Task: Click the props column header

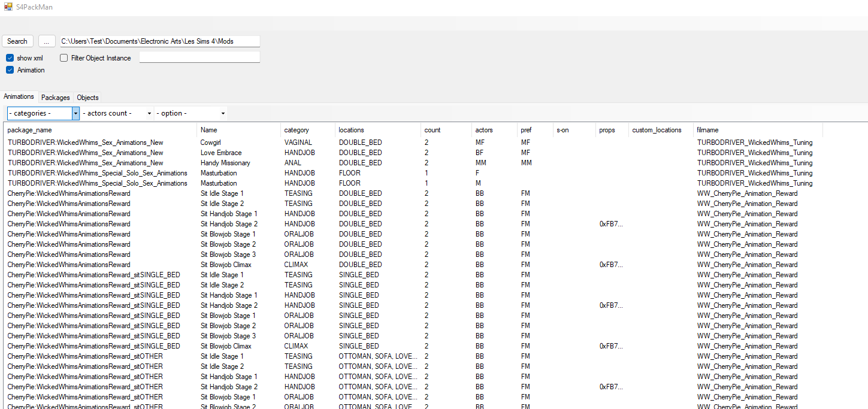Action: click(612, 130)
